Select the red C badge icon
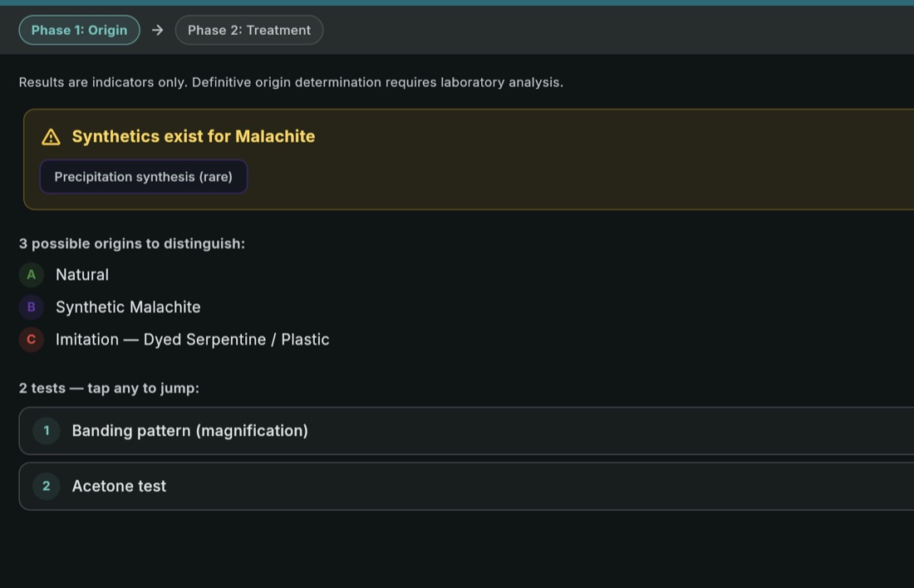Image resolution: width=914 pixels, height=588 pixels. (31, 339)
